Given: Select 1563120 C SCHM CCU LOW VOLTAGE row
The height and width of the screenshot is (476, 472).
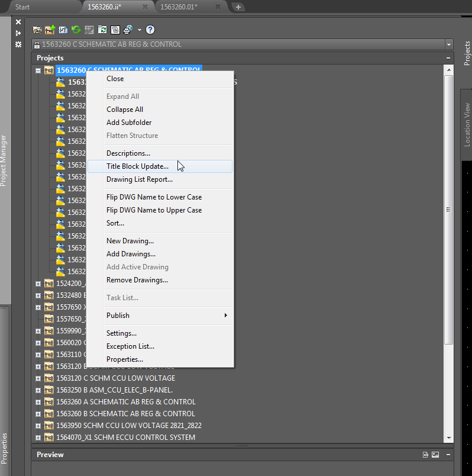Looking at the screenshot, I should 115,378.
